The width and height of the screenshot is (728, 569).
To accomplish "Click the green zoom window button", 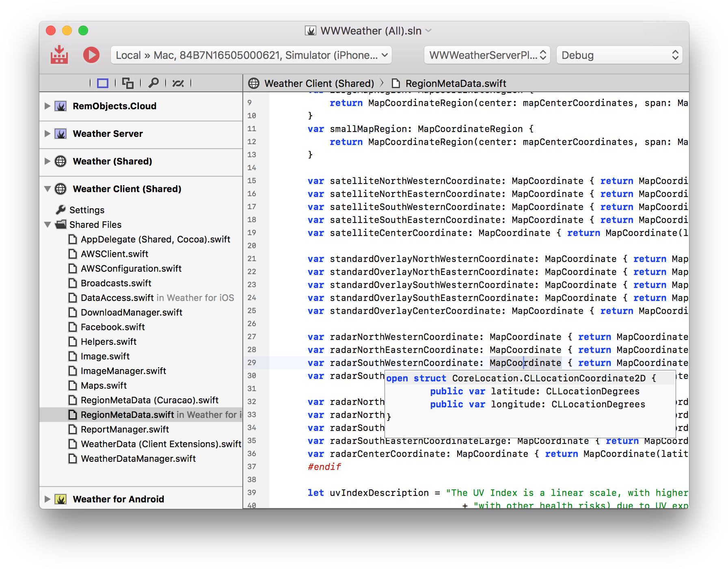I will (83, 30).
